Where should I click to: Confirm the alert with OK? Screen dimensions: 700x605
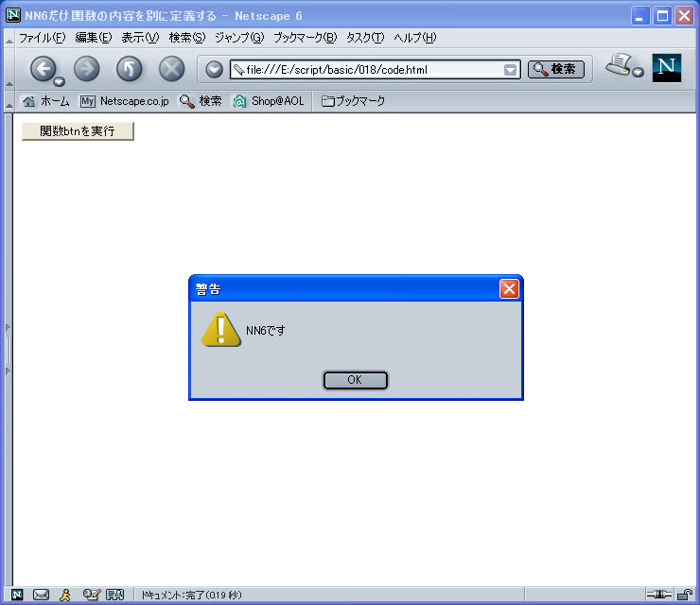[x=356, y=380]
